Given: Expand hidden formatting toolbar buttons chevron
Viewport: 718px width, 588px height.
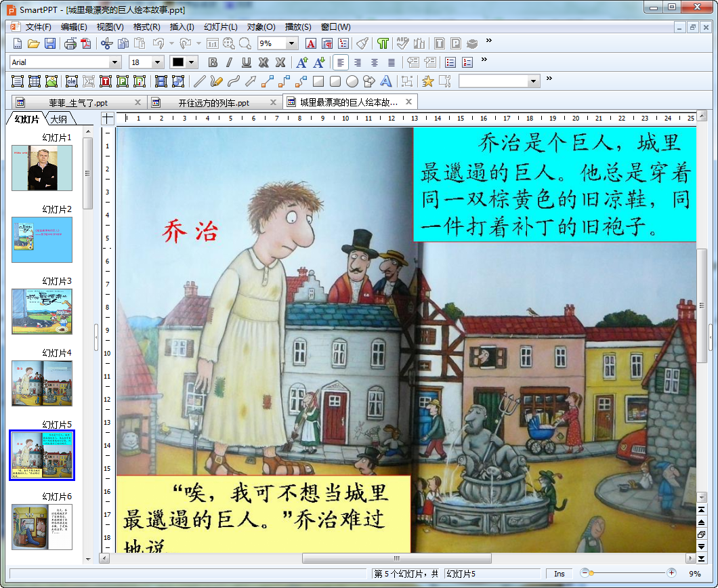Looking at the screenshot, I should (x=484, y=60).
